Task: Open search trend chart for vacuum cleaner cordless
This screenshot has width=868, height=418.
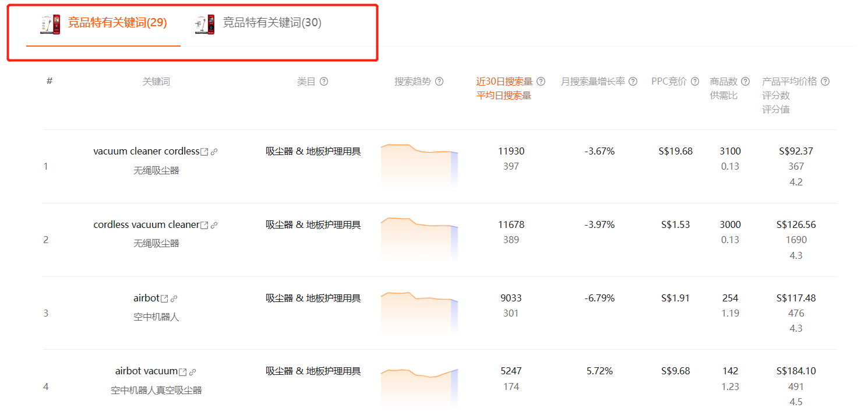Action: (419, 166)
